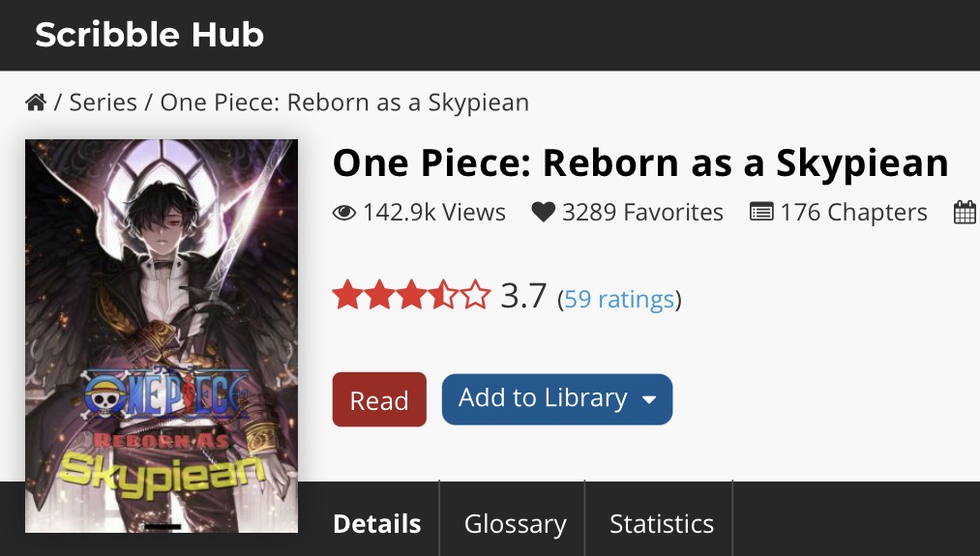Click the chapters list icon

(761, 213)
